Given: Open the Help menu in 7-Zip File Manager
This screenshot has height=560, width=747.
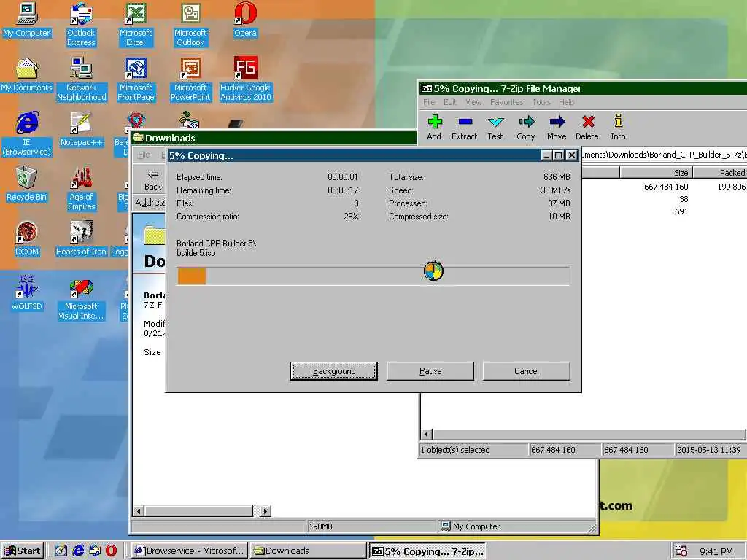Looking at the screenshot, I should tap(566, 102).
